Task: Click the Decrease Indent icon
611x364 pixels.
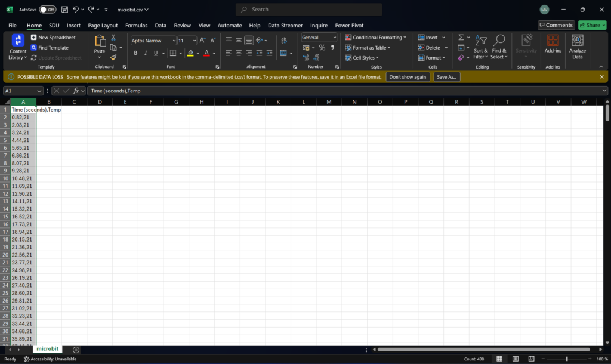Action: [259, 53]
